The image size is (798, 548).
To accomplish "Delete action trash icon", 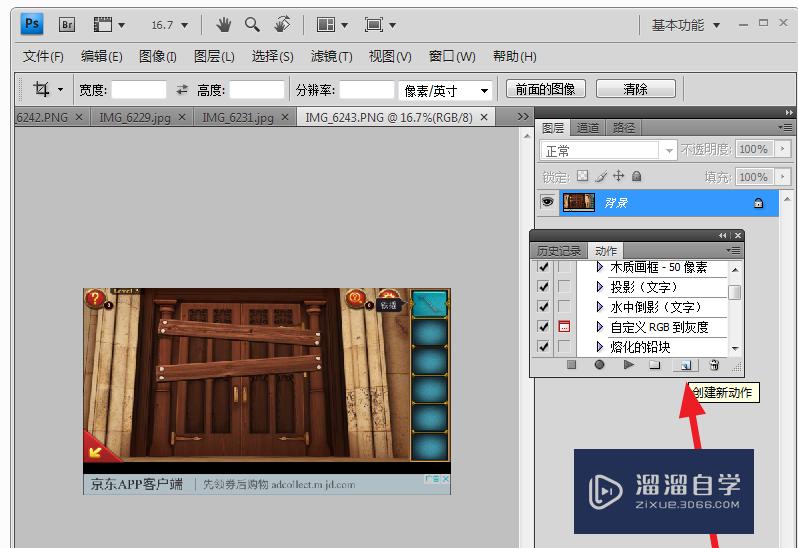I will click(715, 364).
